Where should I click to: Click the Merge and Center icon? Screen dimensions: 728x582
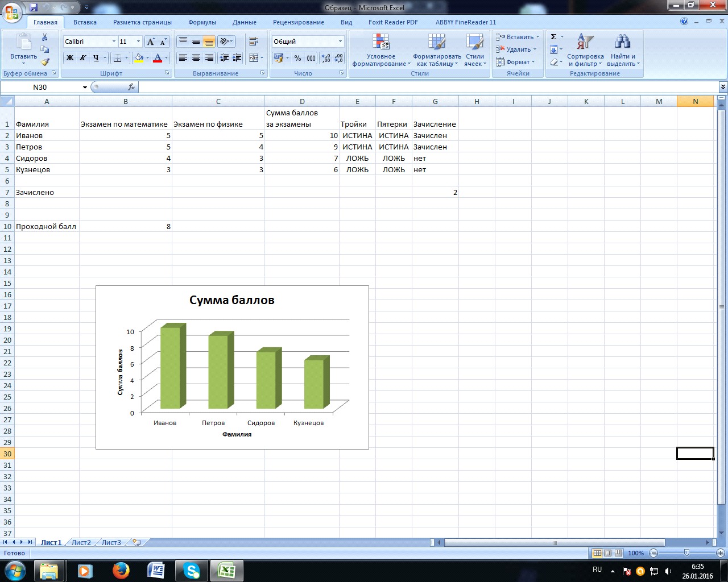(254, 58)
